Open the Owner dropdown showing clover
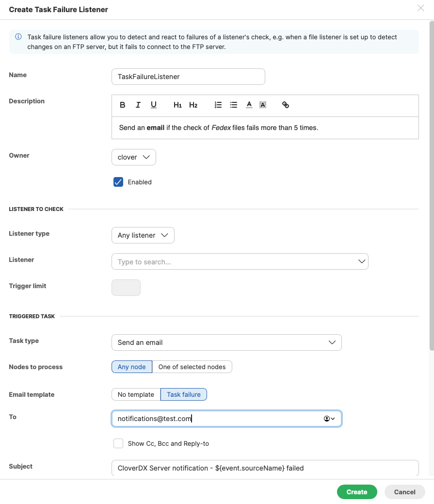 tap(134, 157)
